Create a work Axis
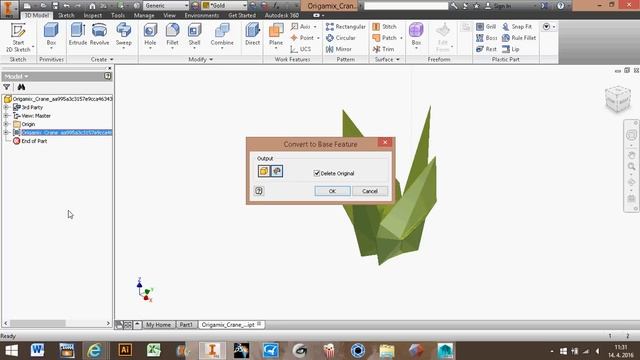 tap(301, 27)
